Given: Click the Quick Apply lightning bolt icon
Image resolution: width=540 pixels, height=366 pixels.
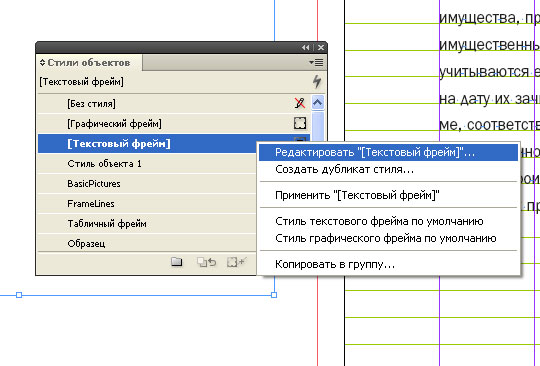Looking at the screenshot, I should (317, 82).
